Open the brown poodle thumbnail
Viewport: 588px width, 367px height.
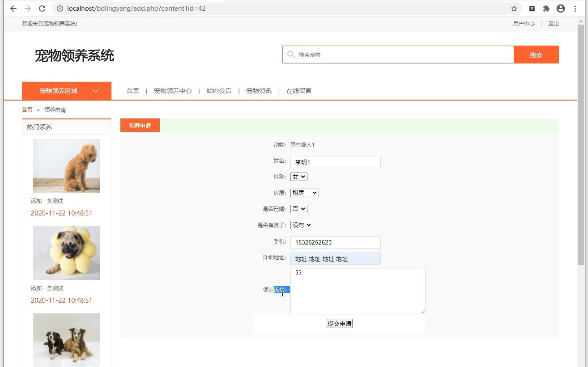point(67,166)
